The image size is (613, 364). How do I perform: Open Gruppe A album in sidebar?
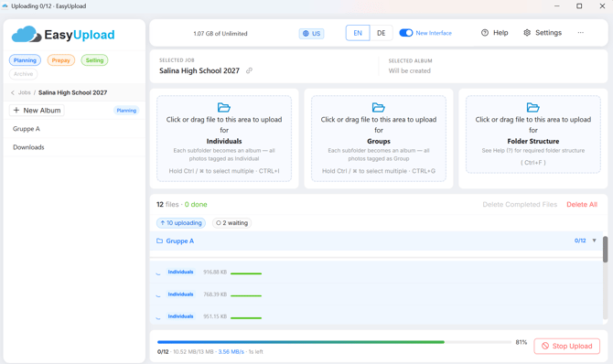tap(74, 129)
